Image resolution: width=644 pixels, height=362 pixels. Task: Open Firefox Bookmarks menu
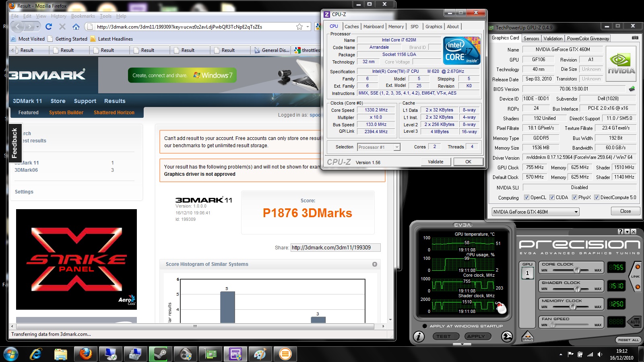[83, 16]
